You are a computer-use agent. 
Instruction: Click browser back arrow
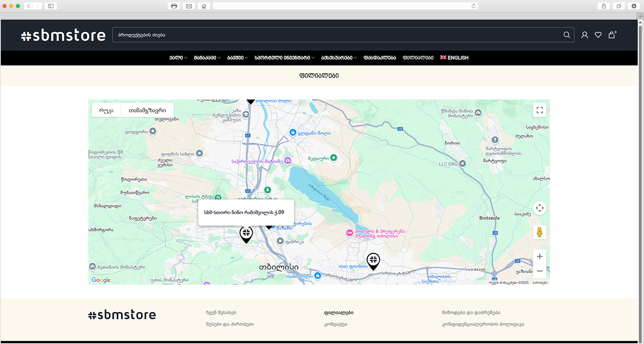click(28, 6)
